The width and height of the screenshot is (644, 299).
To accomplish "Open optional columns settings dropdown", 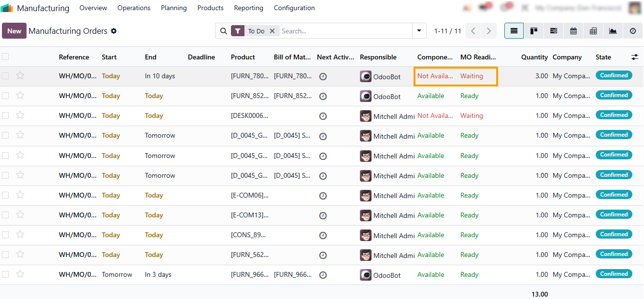I will [x=635, y=57].
